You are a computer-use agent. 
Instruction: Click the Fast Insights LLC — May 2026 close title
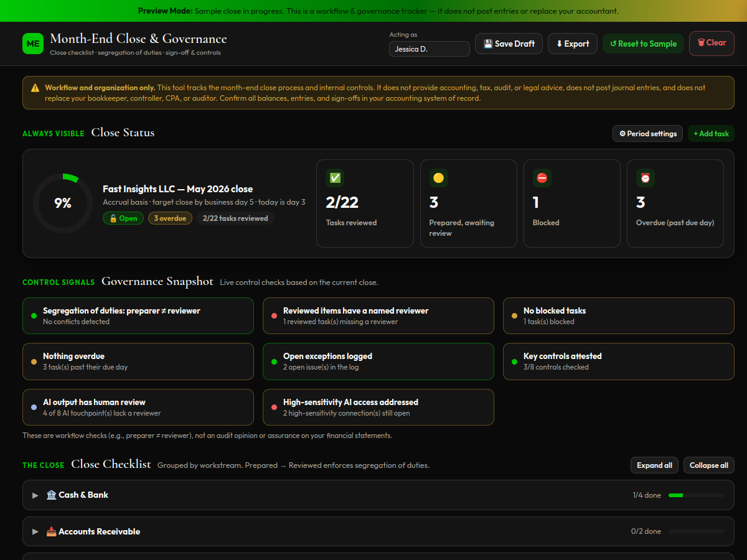tap(178, 189)
